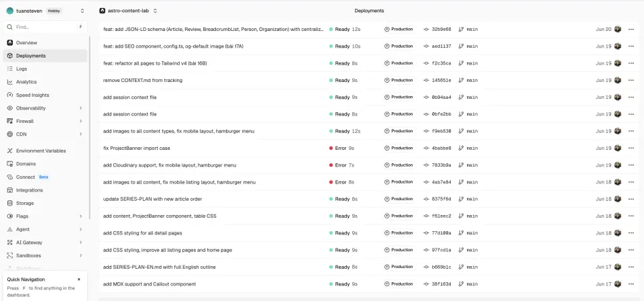
Task: Click commit hash b669b1c
Action: coord(441,267)
